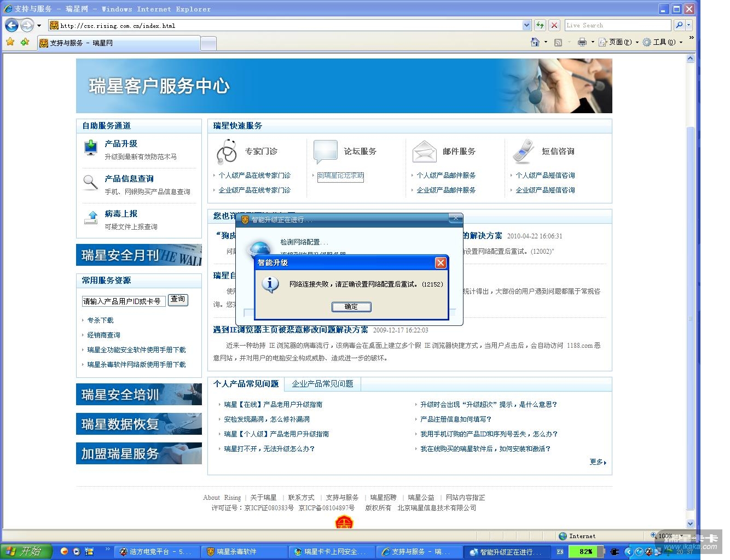This screenshot has width=730, height=560.
Task: Close the 智能升级 error dialog
Action: [x=441, y=263]
